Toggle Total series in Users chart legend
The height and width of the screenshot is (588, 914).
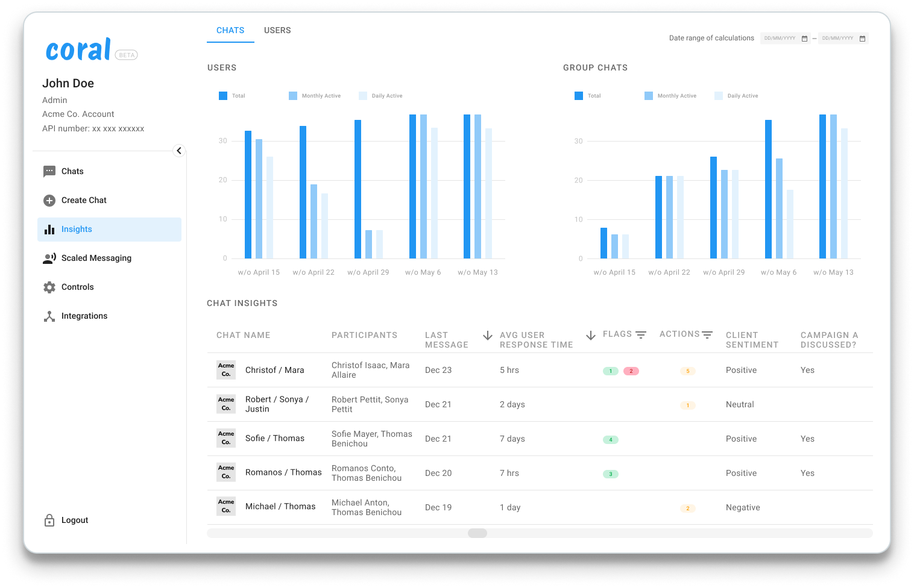point(232,96)
